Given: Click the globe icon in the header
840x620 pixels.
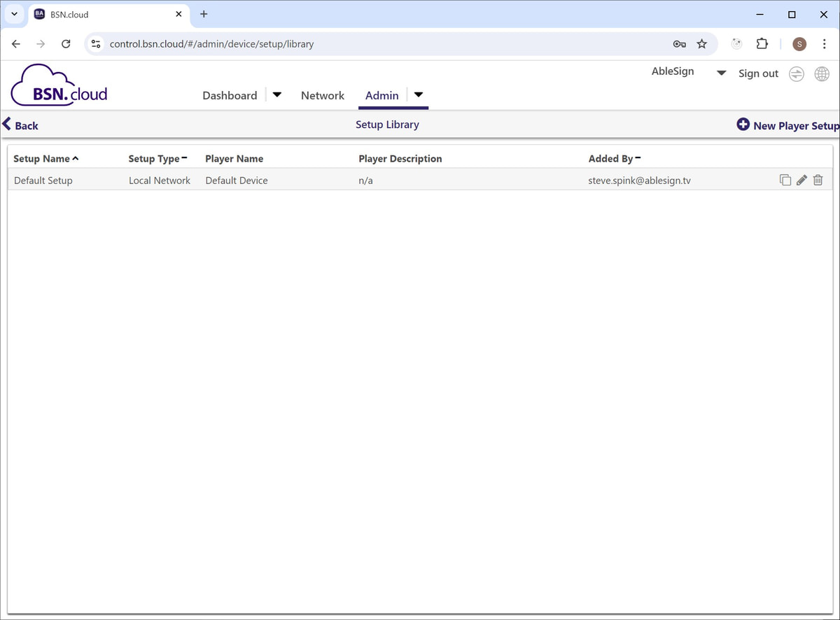Looking at the screenshot, I should pos(822,73).
